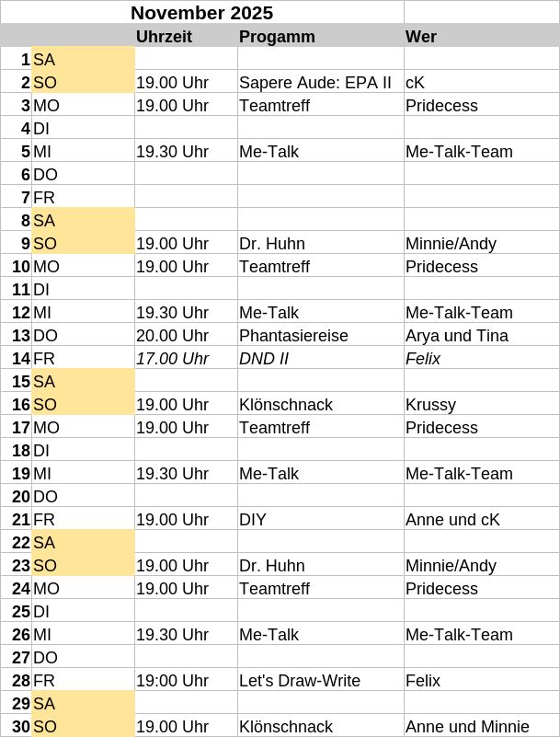Image resolution: width=560 pixels, height=737 pixels.
Task: Select the Sapere Aude: EPA II cell
Action: pyautogui.click(x=314, y=83)
